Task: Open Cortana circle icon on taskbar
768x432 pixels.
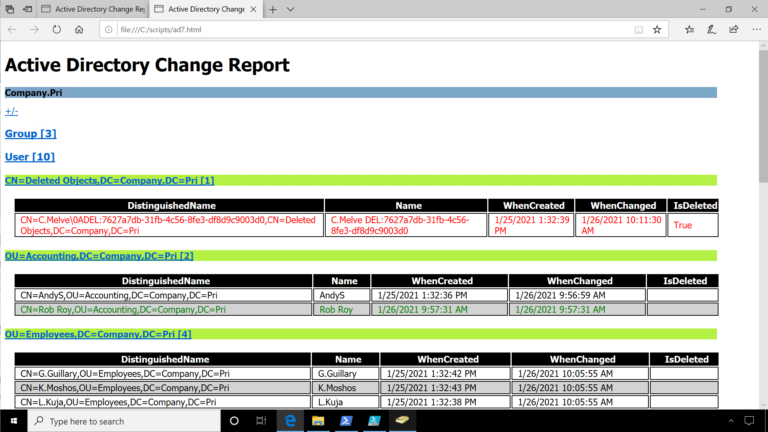Action: click(x=234, y=421)
